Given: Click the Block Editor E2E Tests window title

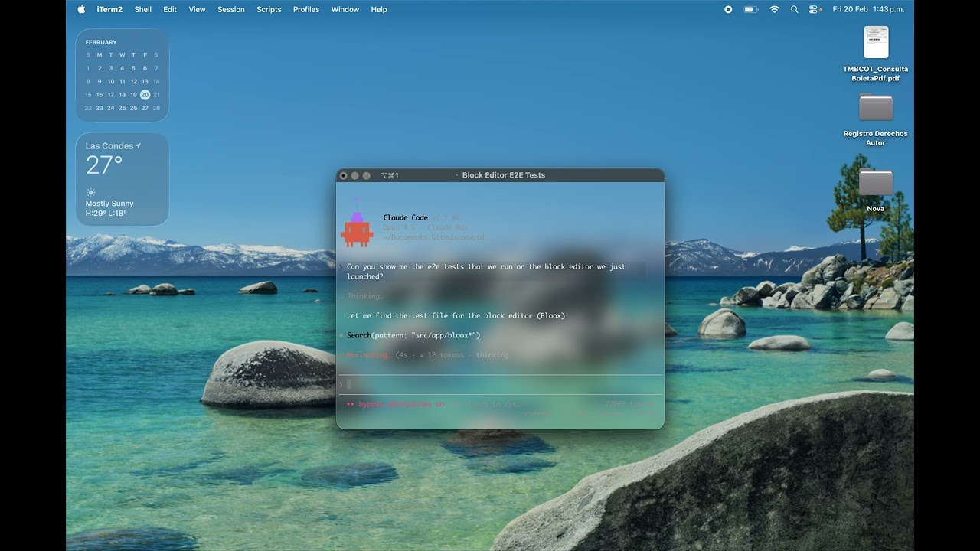Looking at the screenshot, I should click(x=504, y=175).
